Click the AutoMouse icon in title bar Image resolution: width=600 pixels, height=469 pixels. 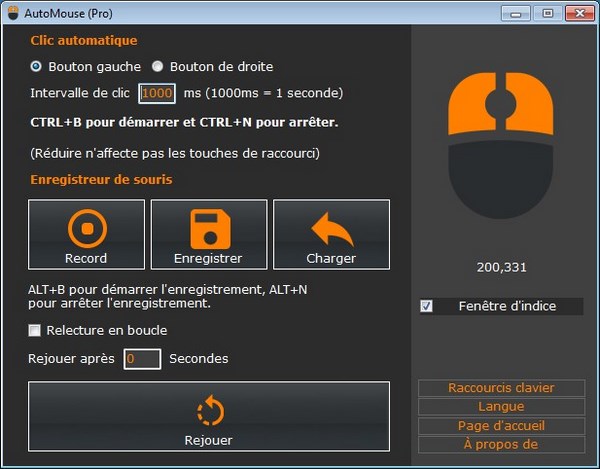(13, 13)
